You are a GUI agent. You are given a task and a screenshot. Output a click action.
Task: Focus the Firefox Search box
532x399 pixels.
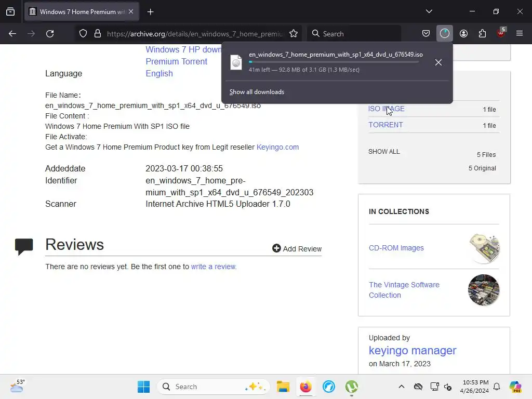pyautogui.click(x=354, y=34)
